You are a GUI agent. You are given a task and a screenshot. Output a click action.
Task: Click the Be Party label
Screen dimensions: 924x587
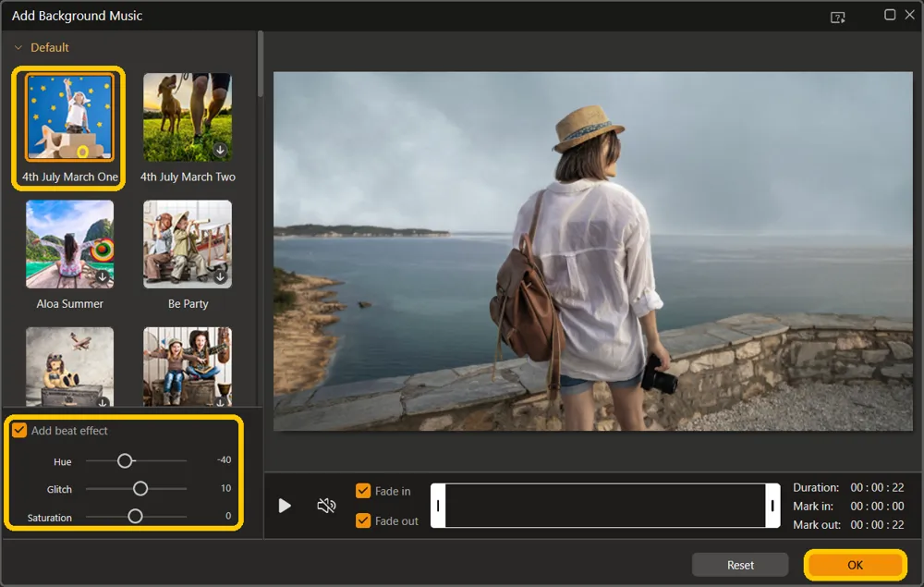pyautogui.click(x=188, y=303)
